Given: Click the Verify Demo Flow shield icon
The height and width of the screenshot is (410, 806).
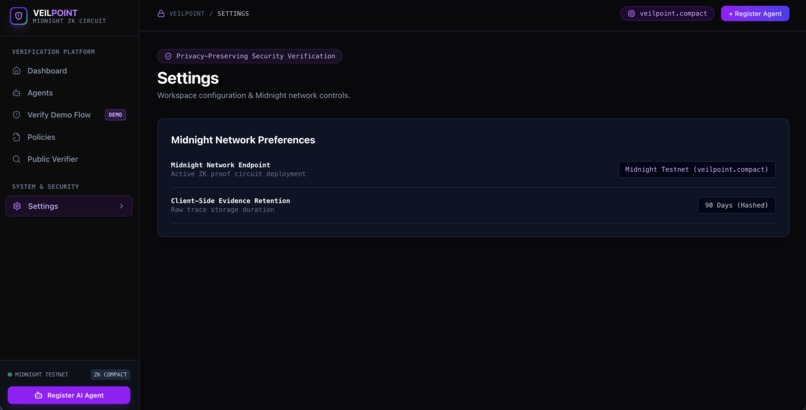Looking at the screenshot, I should pos(16,115).
